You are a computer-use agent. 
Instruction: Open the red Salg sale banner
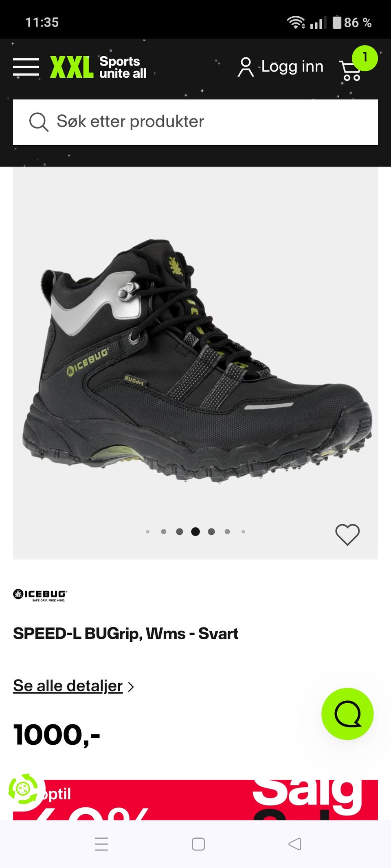pyautogui.click(x=195, y=800)
